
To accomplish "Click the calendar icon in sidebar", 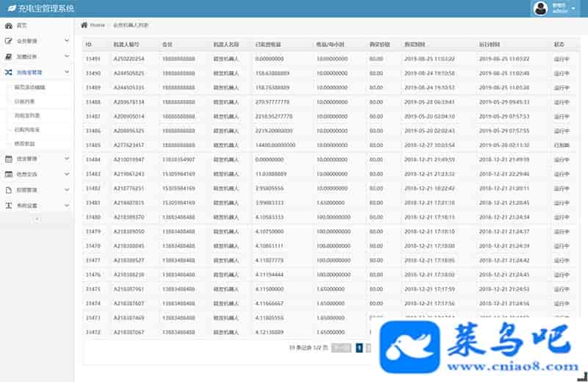I will pos(9,159).
